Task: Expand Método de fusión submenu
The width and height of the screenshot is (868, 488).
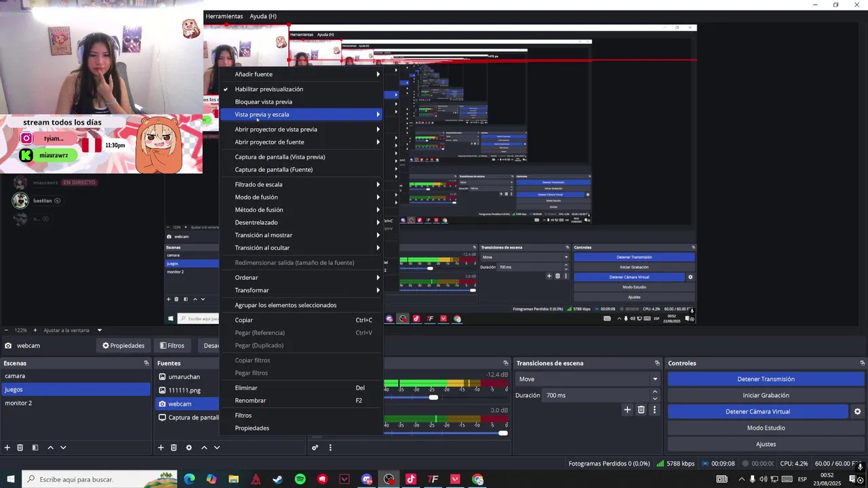Action: 301,209
